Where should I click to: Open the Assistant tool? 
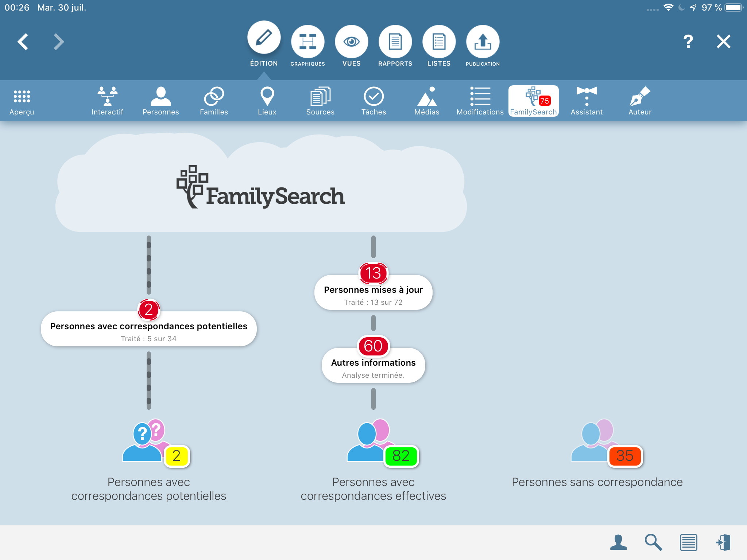point(587,101)
